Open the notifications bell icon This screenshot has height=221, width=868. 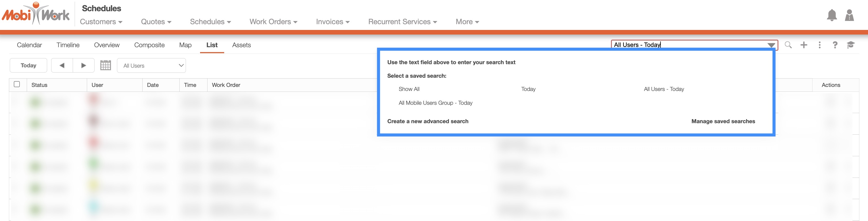pyautogui.click(x=831, y=16)
